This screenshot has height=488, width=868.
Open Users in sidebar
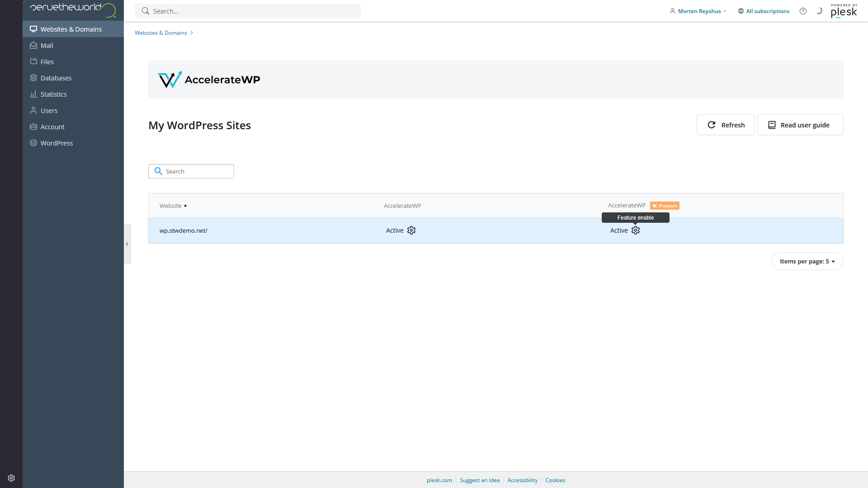point(73,110)
